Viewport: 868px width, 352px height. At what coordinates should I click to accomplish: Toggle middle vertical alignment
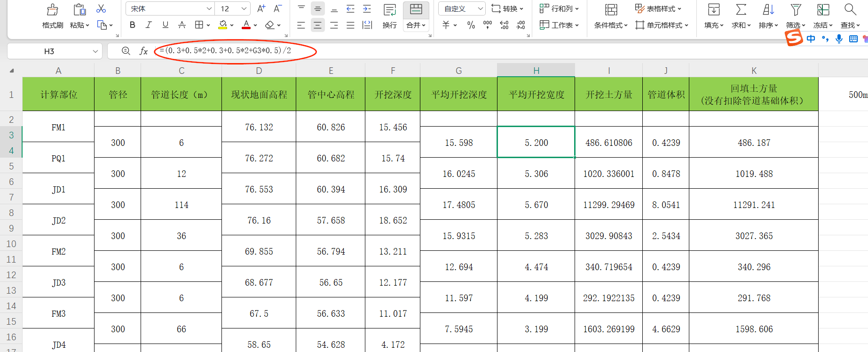[318, 8]
